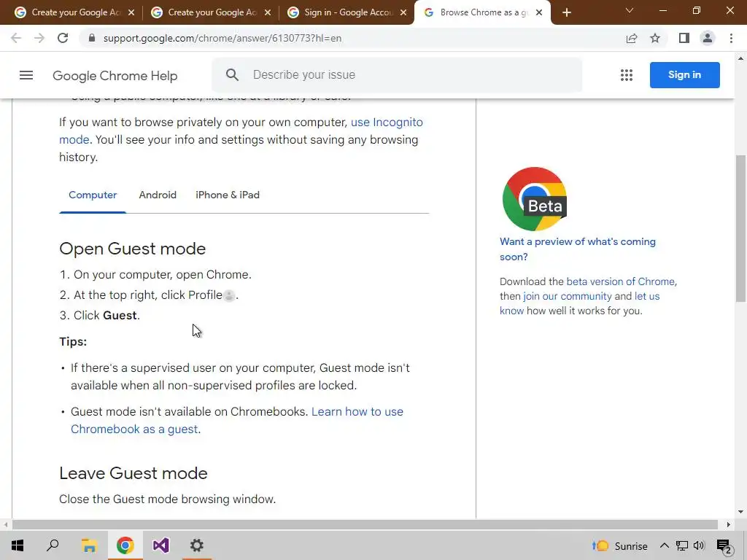This screenshot has width=747, height=560.
Task: Open the Sunrise weather widget
Action: 620,545
